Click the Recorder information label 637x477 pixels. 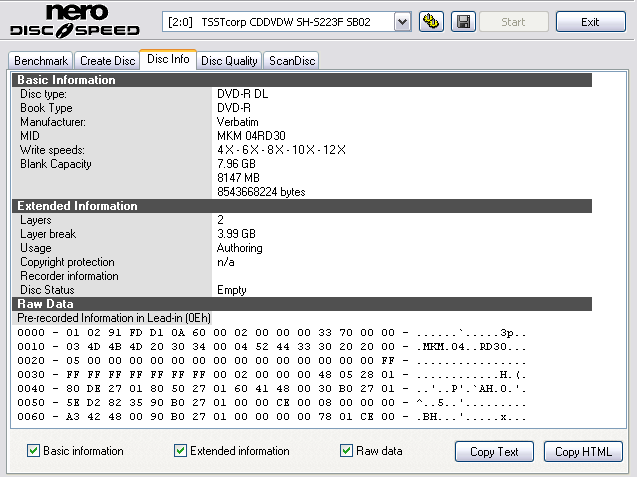pos(69,276)
